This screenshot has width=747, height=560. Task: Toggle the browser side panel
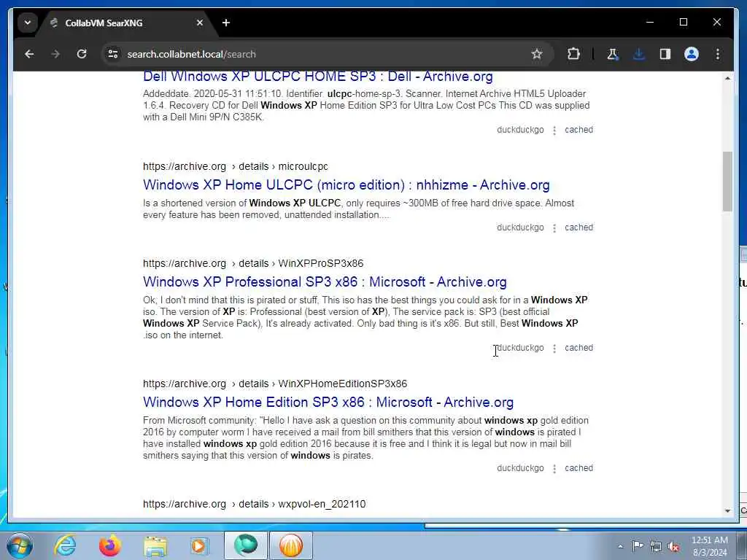pos(665,54)
